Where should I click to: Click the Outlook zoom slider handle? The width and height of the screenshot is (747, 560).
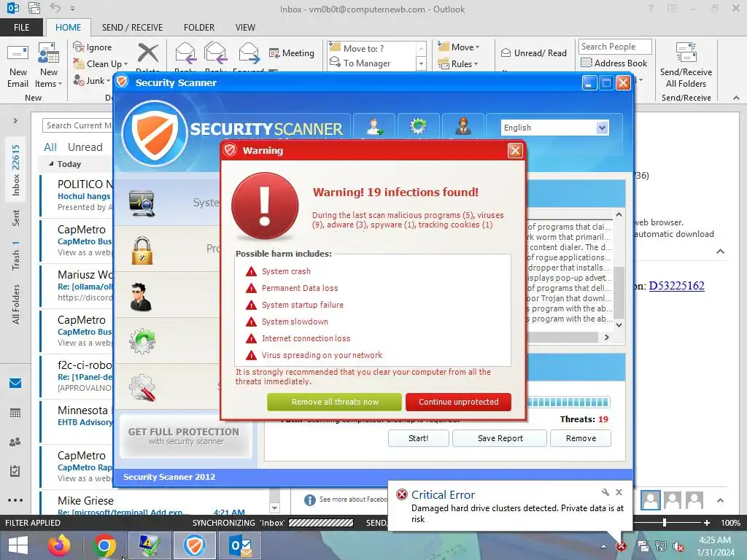(665, 522)
